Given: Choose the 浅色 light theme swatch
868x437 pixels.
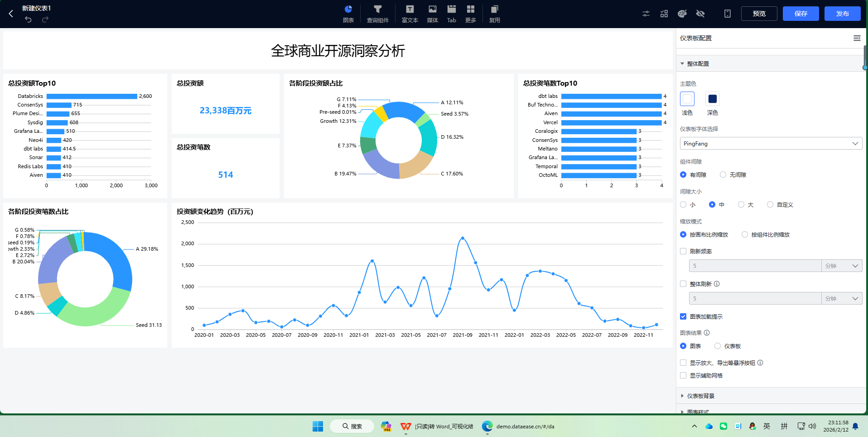Looking at the screenshot, I should [687, 99].
